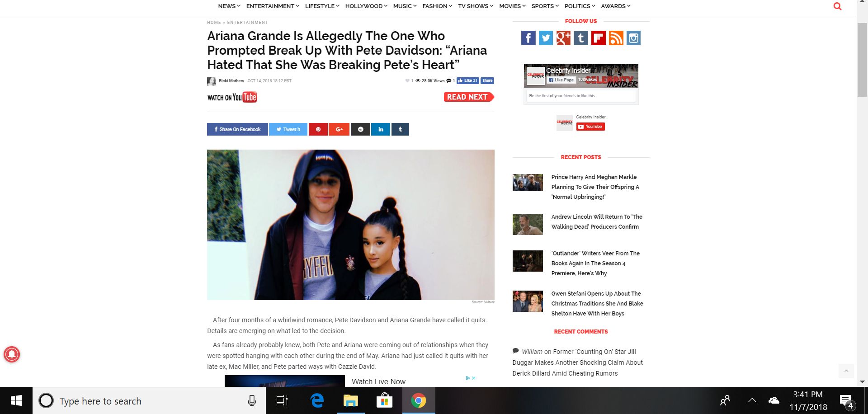This screenshot has width=868, height=414.
Task: Visit the Facebook follow icon
Action: click(528, 38)
